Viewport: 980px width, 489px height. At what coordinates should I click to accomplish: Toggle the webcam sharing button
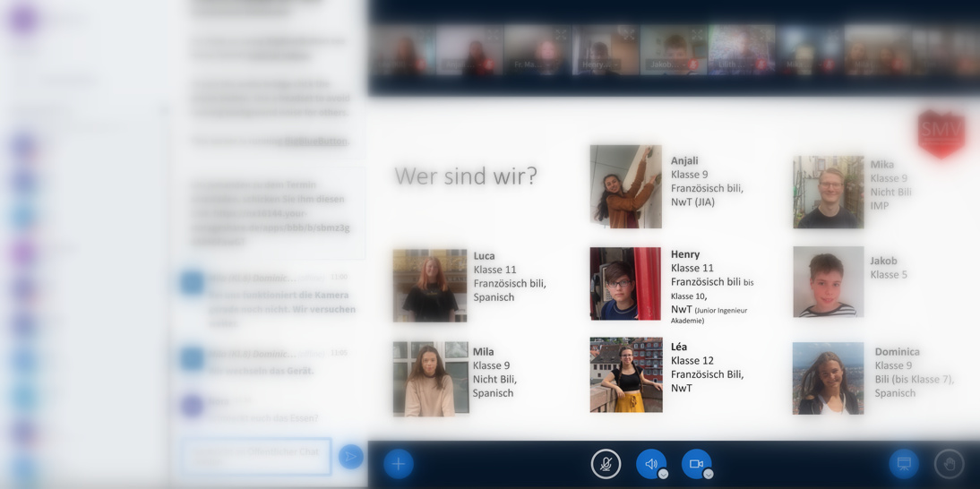tap(695, 464)
